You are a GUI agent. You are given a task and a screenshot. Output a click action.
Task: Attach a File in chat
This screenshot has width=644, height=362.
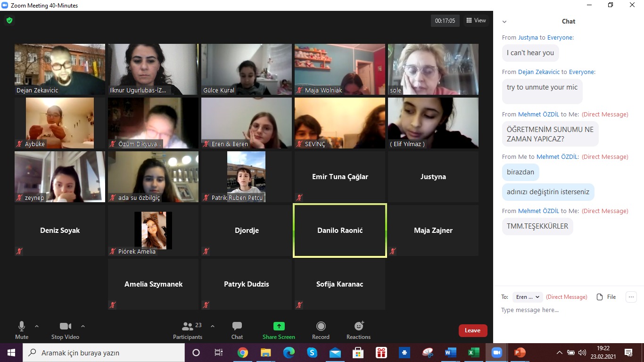(606, 297)
